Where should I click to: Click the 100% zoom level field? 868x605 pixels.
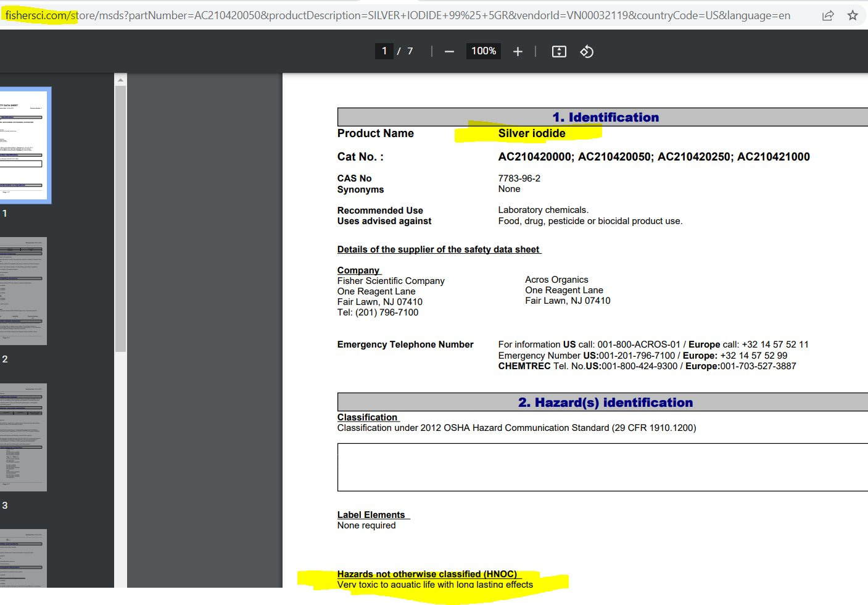click(484, 51)
